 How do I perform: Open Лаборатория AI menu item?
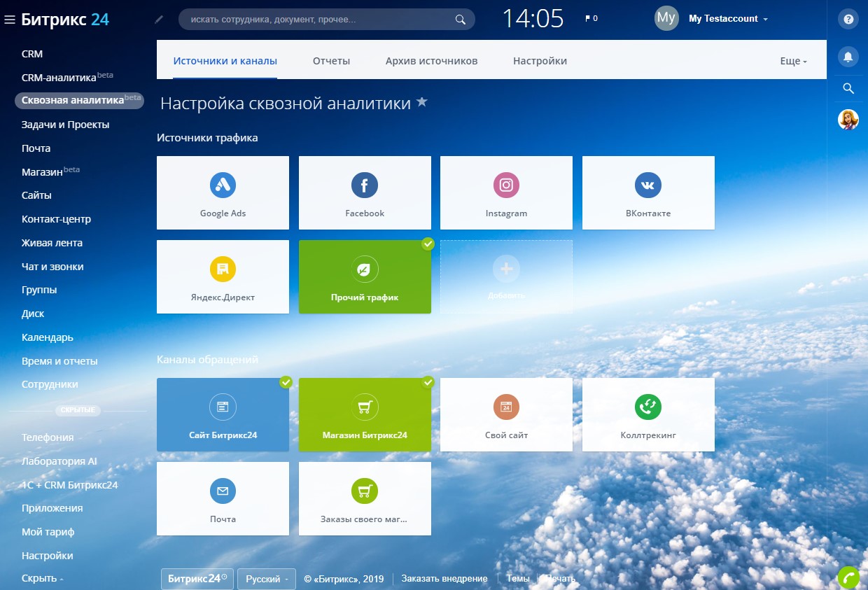point(59,461)
